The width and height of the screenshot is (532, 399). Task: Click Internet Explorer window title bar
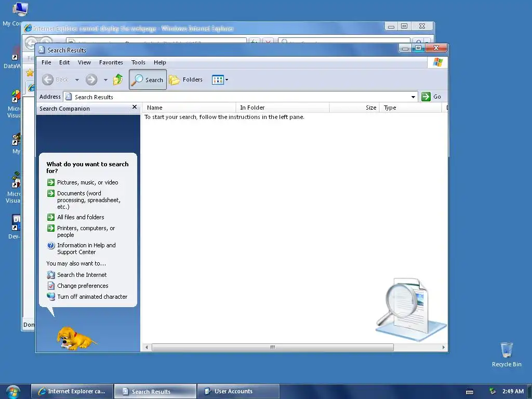pyautogui.click(x=204, y=28)
